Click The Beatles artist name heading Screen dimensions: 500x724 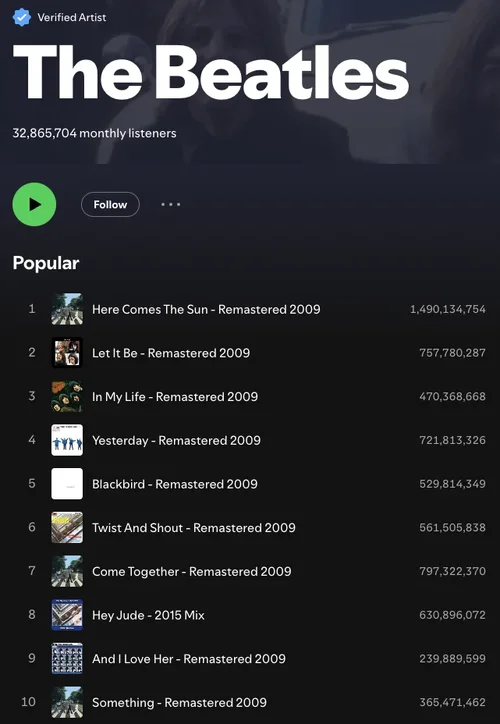click(x=211, y=73)
